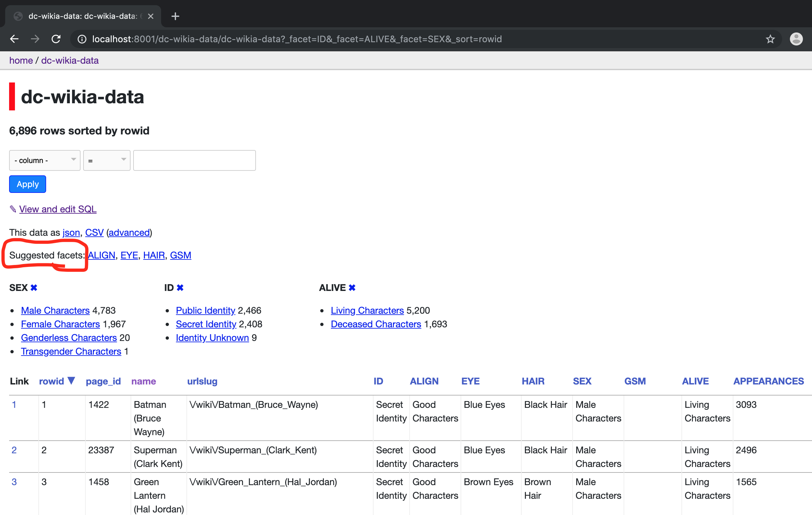Click page_id value 23387
812x515 pixels.
[101, 450]
